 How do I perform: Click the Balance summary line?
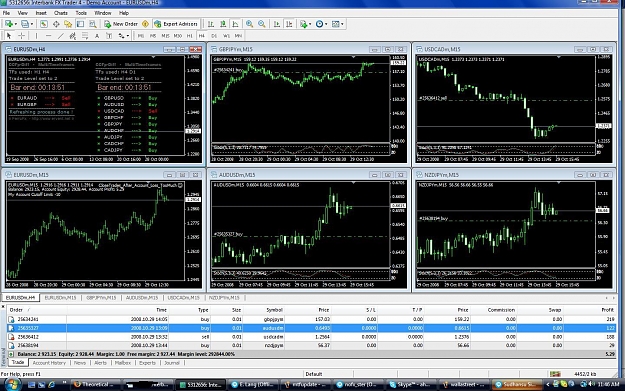click(x=311, y=354)
